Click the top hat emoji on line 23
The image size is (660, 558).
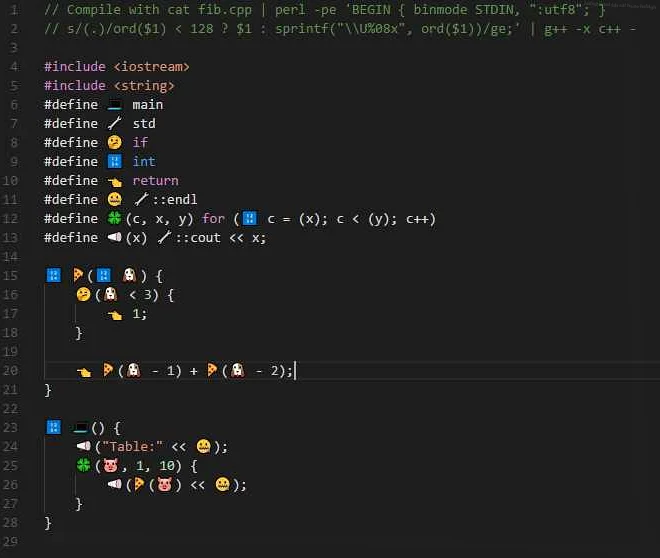80,428
